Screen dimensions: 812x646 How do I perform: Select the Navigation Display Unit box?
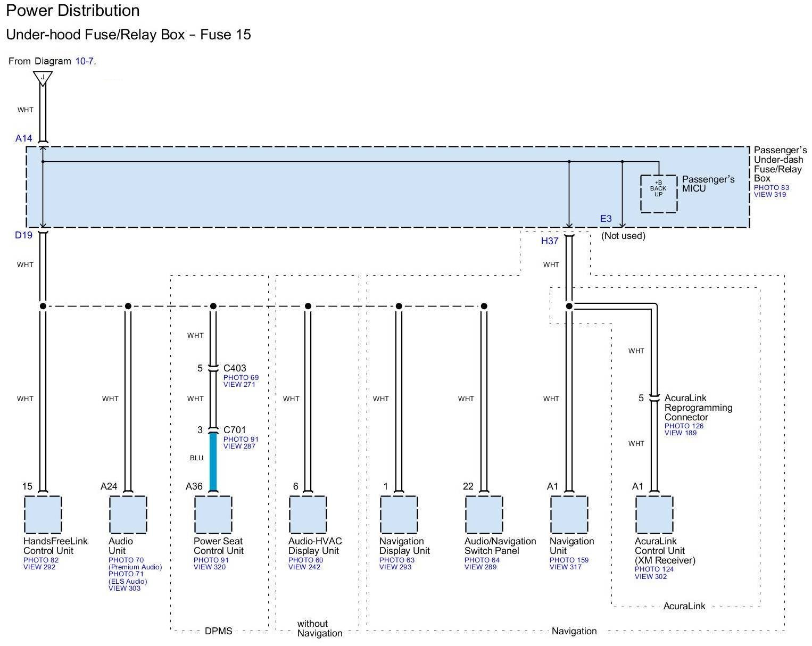(399, 515)
